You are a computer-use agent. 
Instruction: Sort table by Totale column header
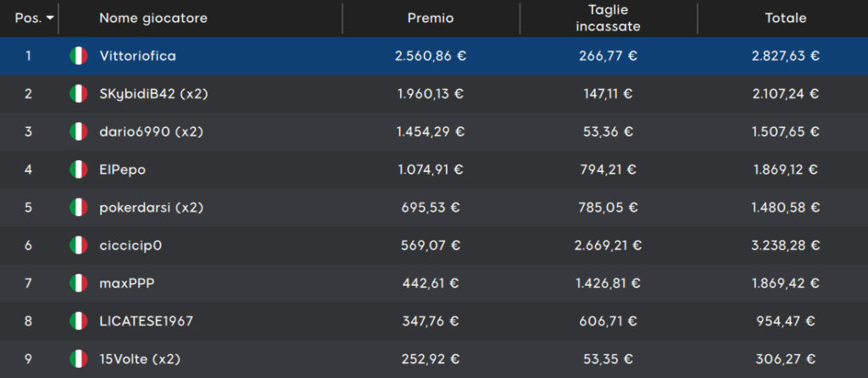pos(786,19)
